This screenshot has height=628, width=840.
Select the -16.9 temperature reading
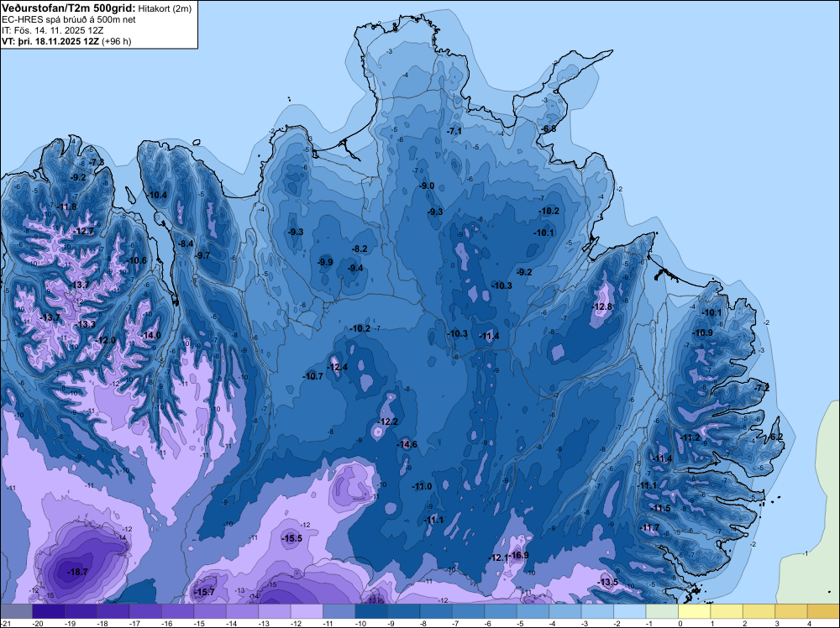(518, 555)
